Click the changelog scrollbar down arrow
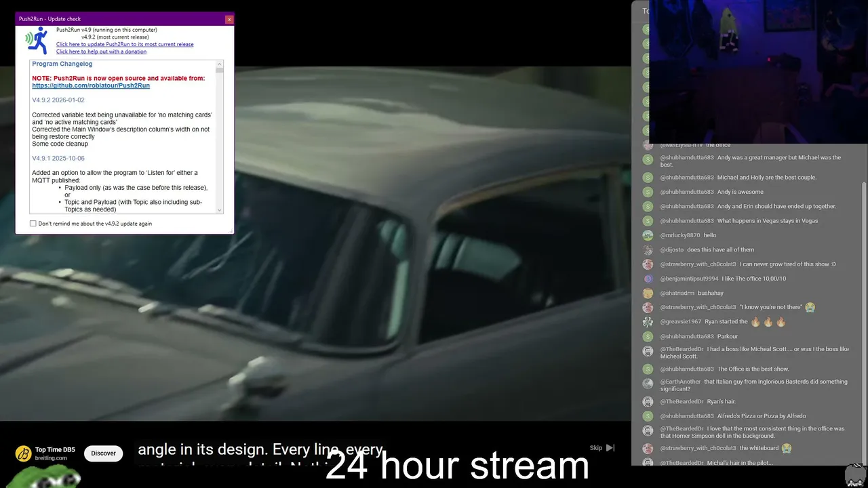Viewport: 868px width, 488px height. (219, 210)
